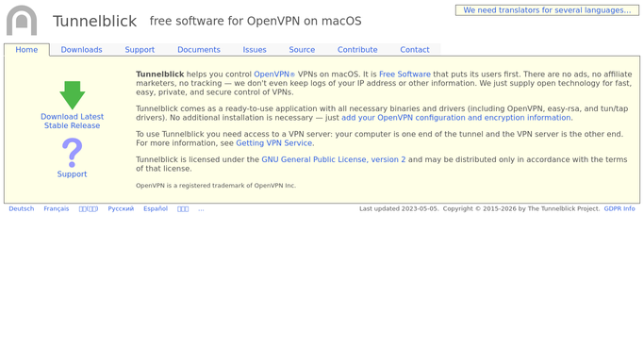
Task: Open the Getting VPN Service link
Action: pos(274,143)
